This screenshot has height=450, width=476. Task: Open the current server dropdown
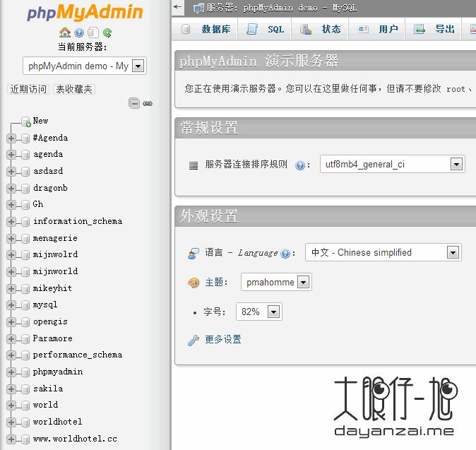click(x=85, y=66)
